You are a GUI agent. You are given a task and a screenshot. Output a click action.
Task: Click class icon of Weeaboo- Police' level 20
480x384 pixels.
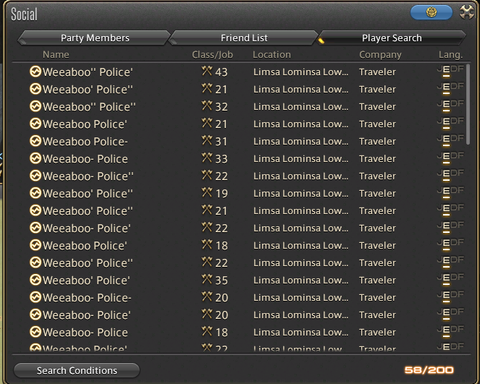207,313
